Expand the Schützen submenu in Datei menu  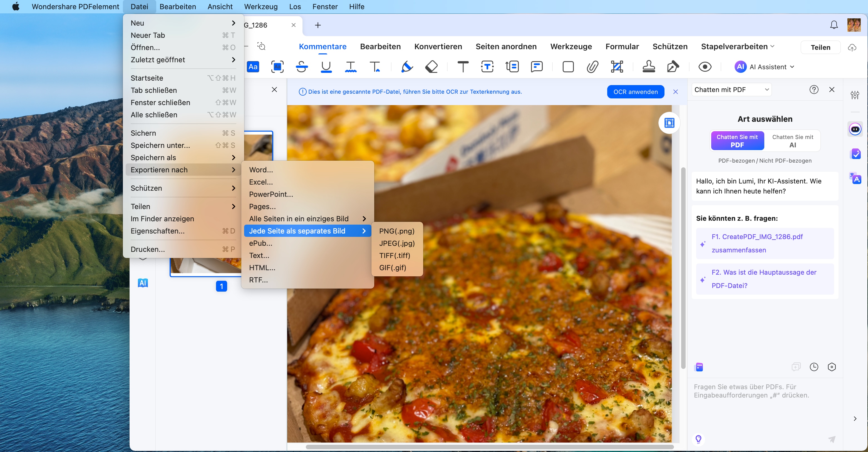[x=183, y=188]
